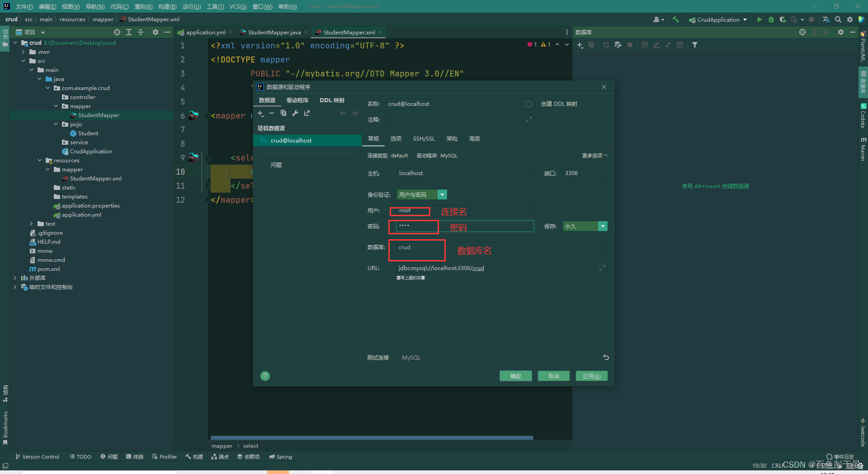Switch to the SSH/SSL tab

(x=424, y=139)
